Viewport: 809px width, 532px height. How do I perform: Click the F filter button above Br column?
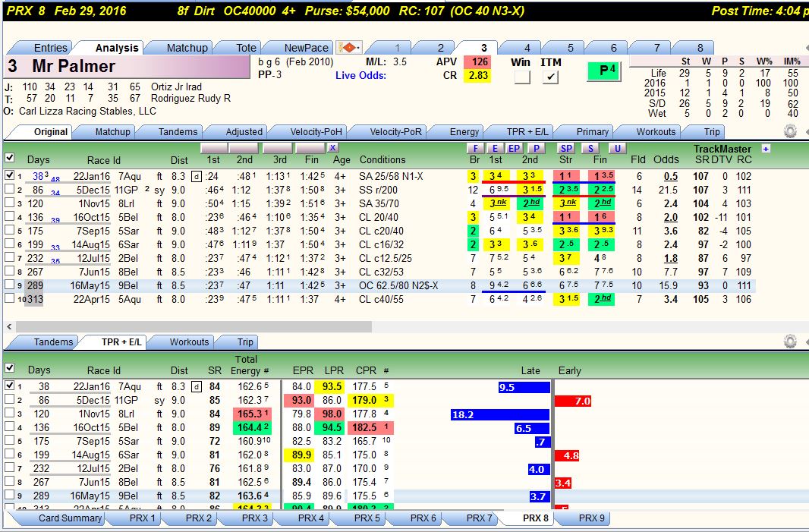(x=474, y=149)
